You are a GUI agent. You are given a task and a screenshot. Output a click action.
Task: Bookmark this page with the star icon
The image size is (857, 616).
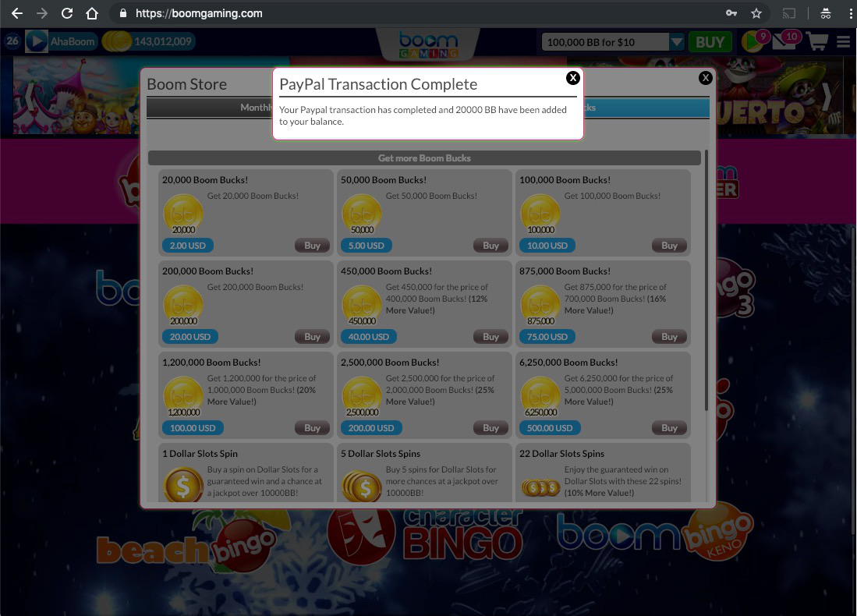[756, 13]
